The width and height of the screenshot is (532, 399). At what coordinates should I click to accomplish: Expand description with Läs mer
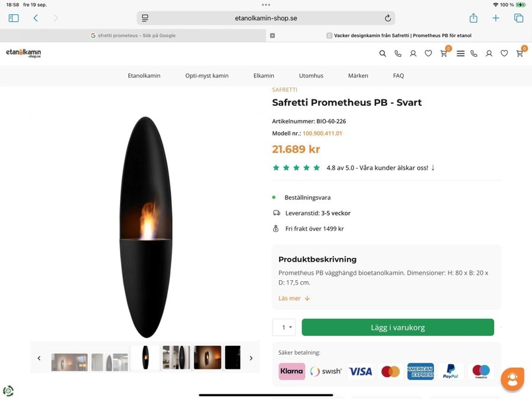[294, 299]
